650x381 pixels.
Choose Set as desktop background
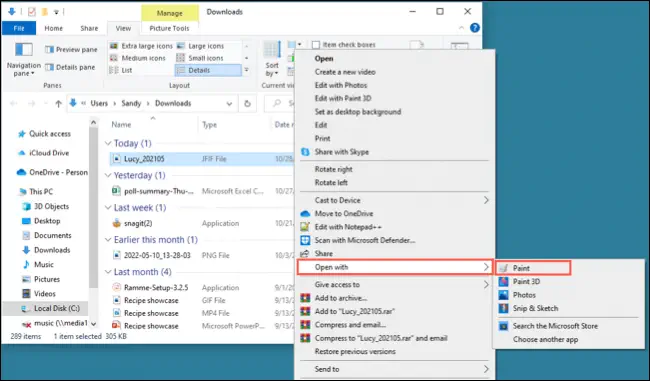(358, 112)
